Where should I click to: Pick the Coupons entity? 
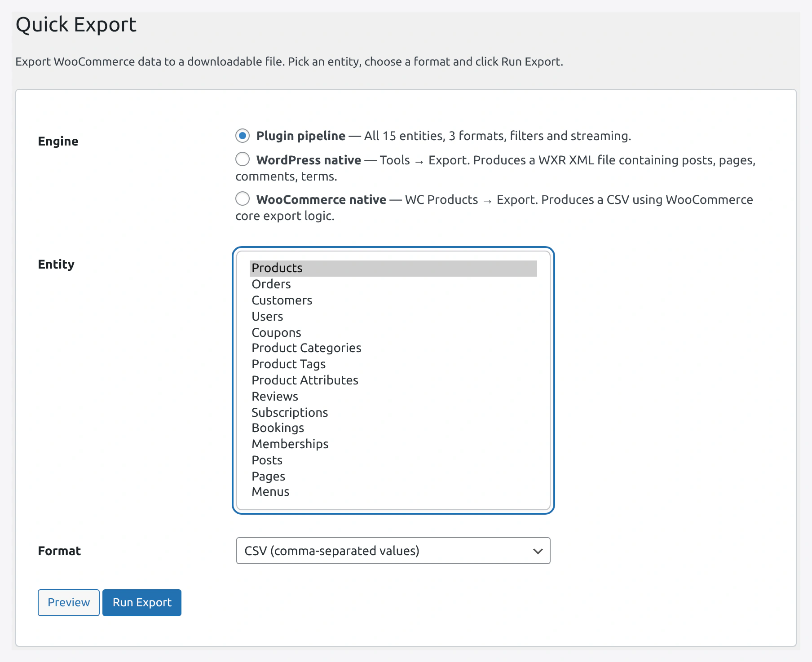click(x=393, y=333)
